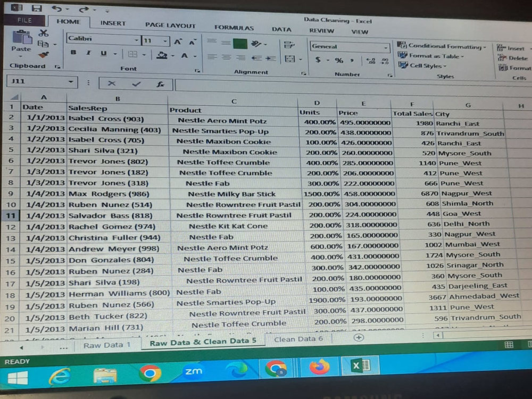Click the Redo arrow icon
Image resolution: width=532 pixels, height=399 pixels.
pos(84,10)
